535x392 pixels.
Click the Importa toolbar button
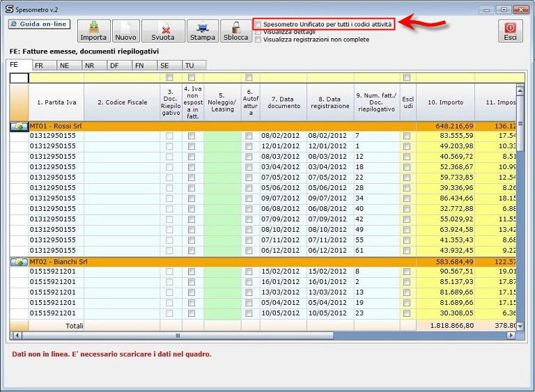click(x=94, y=31)
